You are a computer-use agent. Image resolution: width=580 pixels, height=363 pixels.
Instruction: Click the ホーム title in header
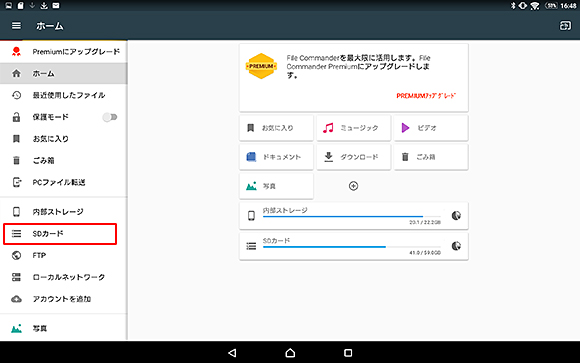coord(50,26)
